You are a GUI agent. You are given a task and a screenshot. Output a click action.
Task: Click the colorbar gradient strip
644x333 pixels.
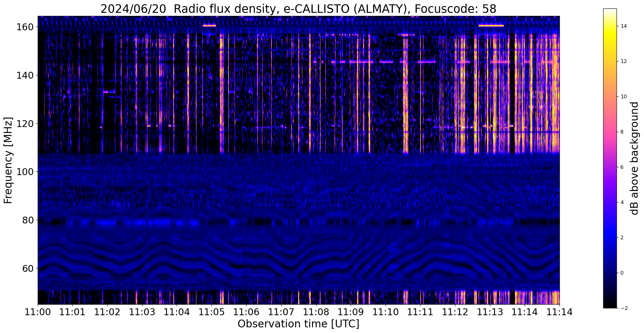[x=610, y=158]
